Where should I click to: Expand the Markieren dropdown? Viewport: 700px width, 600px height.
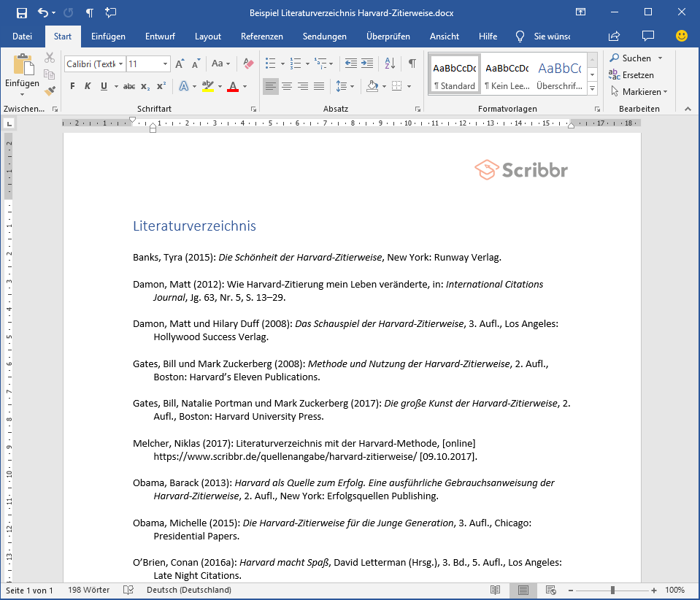pyautogui.click(x=666, y=92)
